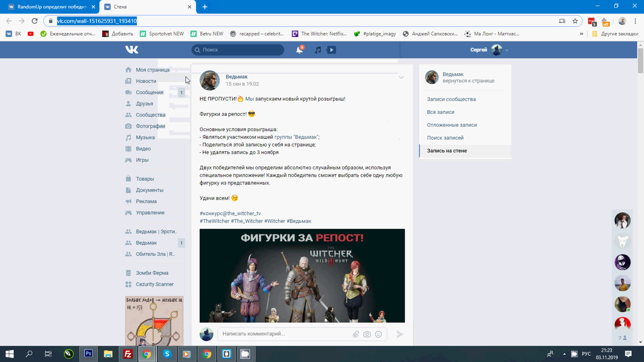The image size is (644, 362).
Task: Open the VK logo home link
Action: tap(131, 50)
